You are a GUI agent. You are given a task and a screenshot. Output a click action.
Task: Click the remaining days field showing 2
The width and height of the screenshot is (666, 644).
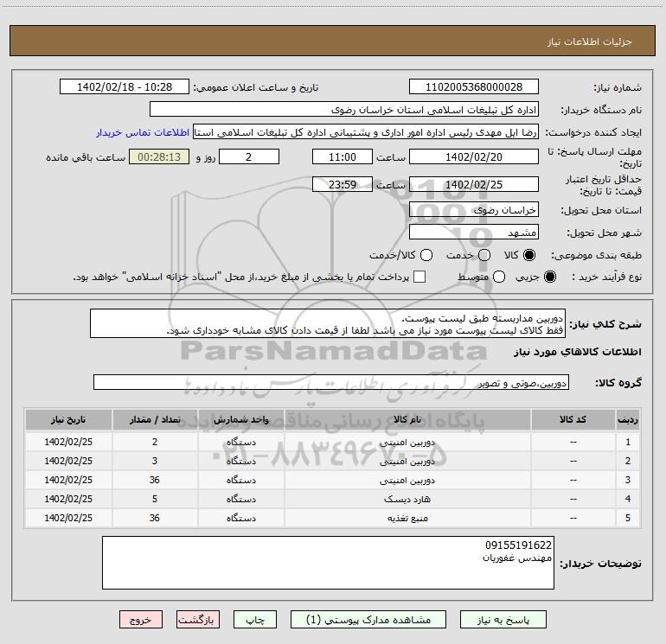click(x=249, y=156)
